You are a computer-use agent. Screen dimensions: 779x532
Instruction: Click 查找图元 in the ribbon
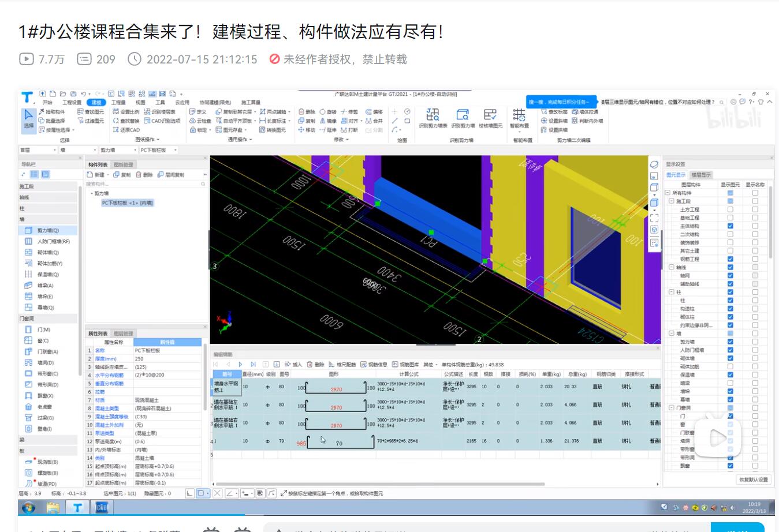[91, 112]
